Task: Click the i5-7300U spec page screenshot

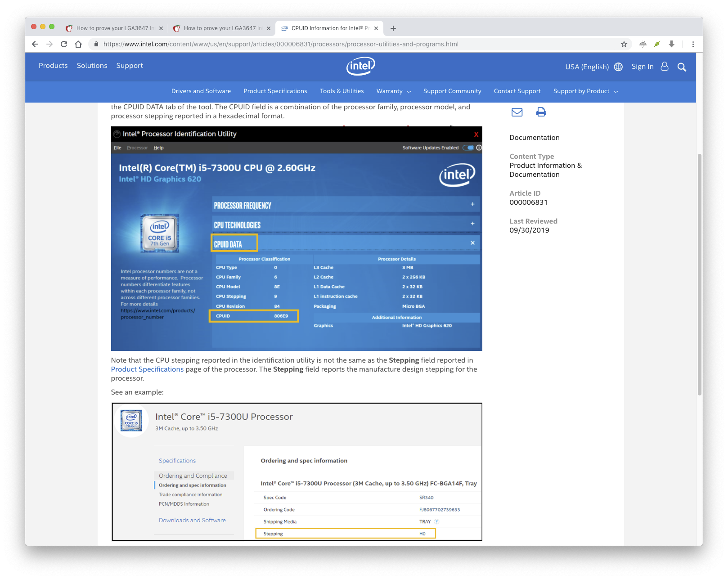Action: click(297, 471)
